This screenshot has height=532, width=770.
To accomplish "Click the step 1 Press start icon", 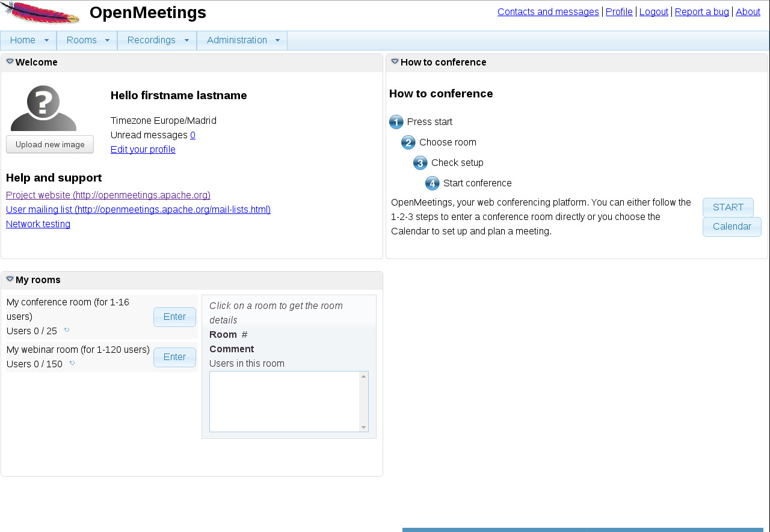I will [396, 122].
